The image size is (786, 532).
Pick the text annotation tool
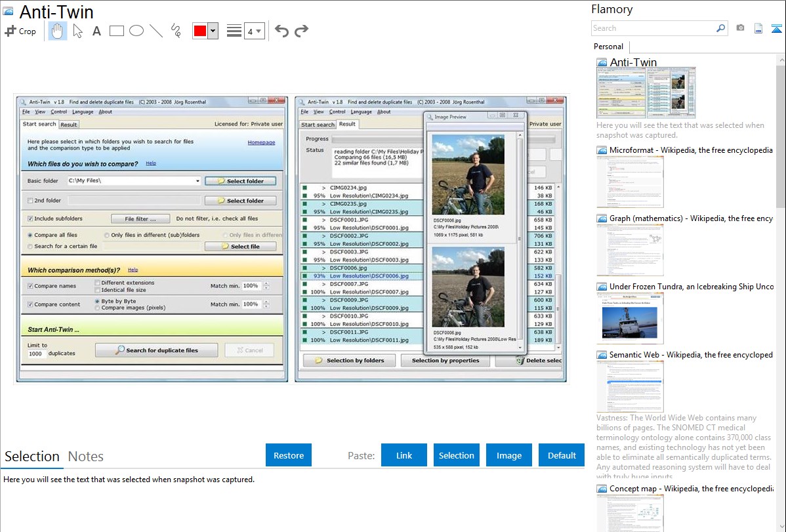(x=96, y=31)
